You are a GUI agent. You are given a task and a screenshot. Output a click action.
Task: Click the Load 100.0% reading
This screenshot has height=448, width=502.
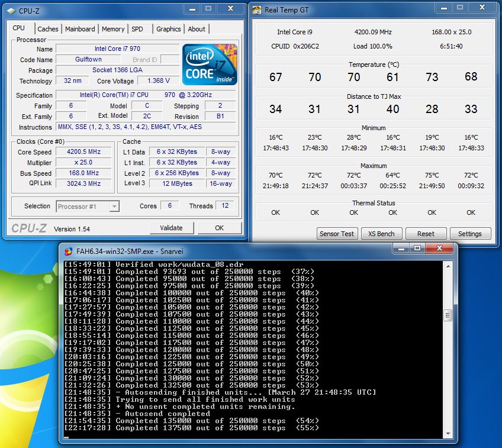(373, 46)
